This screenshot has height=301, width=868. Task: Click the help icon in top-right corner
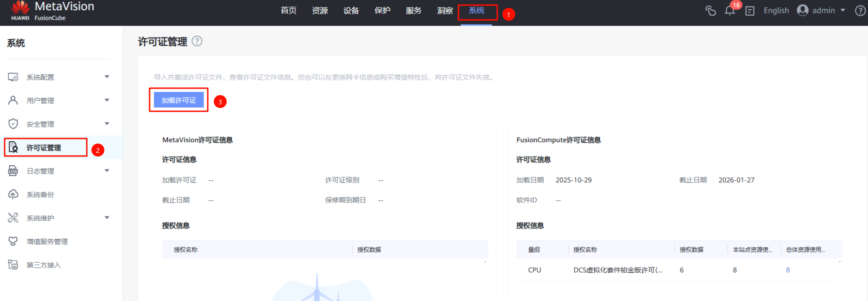pos(860,11)
